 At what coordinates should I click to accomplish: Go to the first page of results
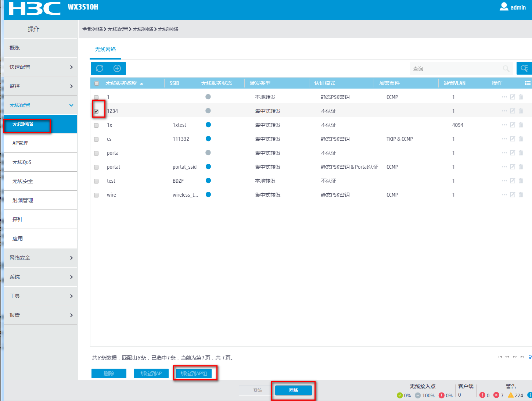[500, 357]
